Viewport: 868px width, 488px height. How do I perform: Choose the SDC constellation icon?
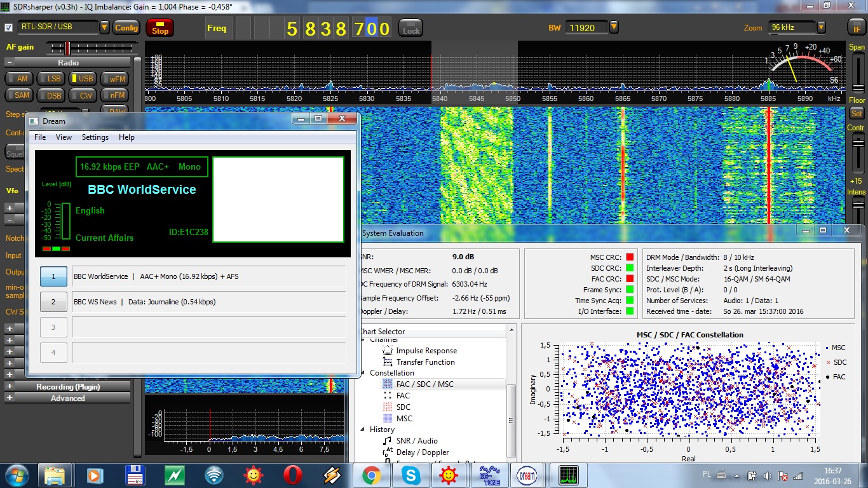tap(388, 407)
